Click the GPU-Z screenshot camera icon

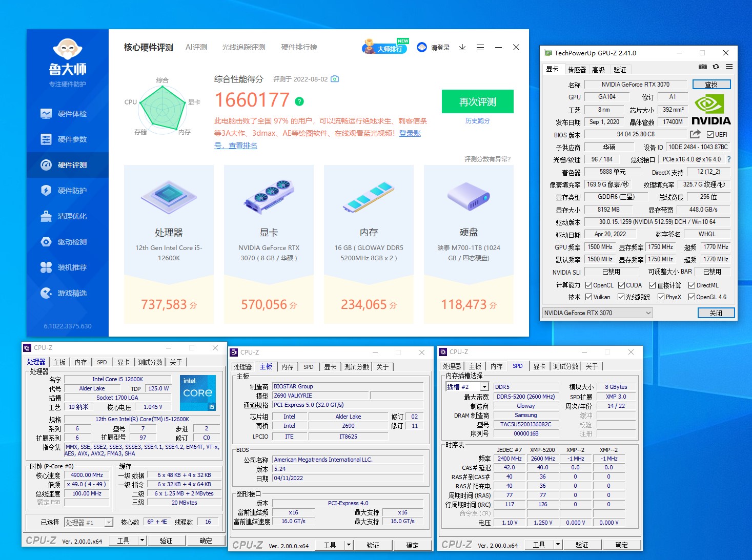tap(703, 67)
